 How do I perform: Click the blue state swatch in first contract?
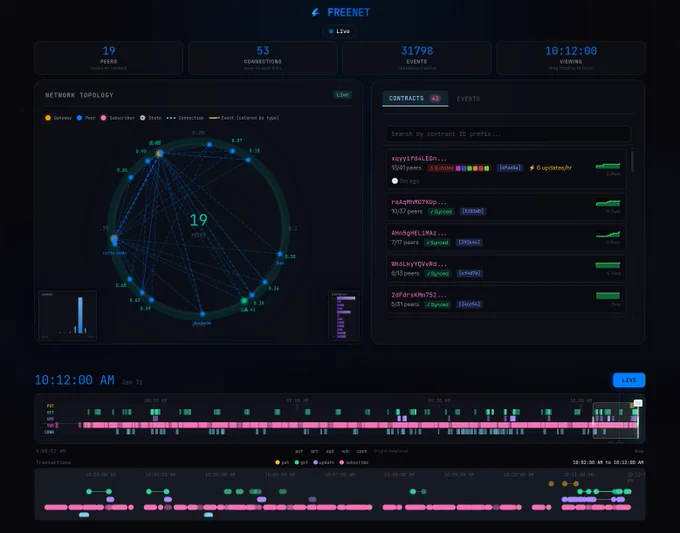(x=464, y=168)
